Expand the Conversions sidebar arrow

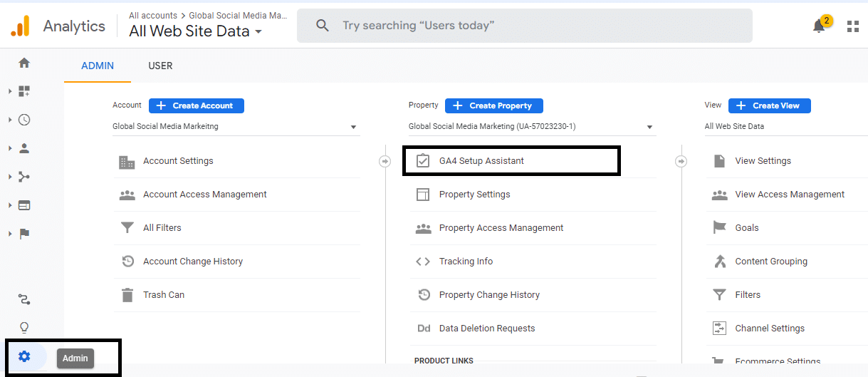[x=10, y=234]
